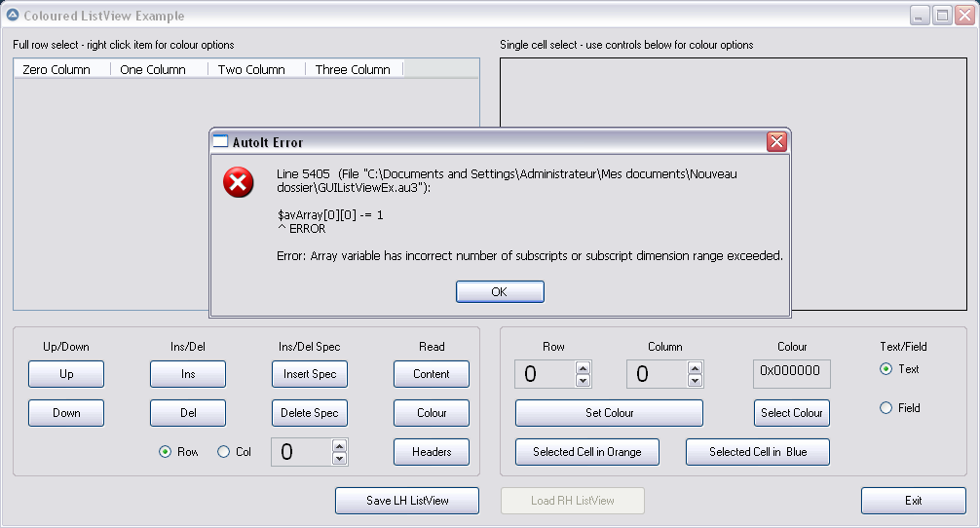Decrease the Ins/Del Spec index value
Viewport: 980px width, 528px height.
pyautogui.click(x=339, y=459)
